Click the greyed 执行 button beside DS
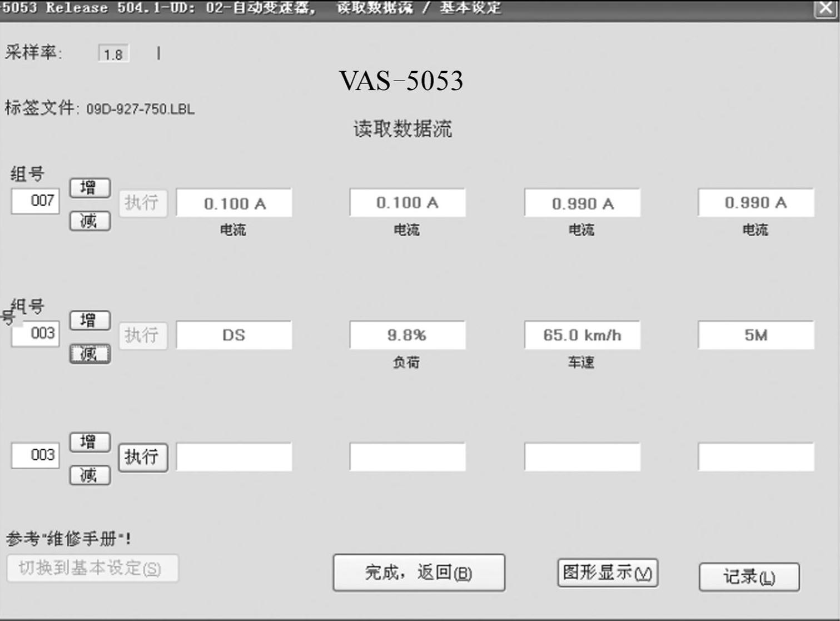Viewport: 840px width, 621px height. pos(143,335)
